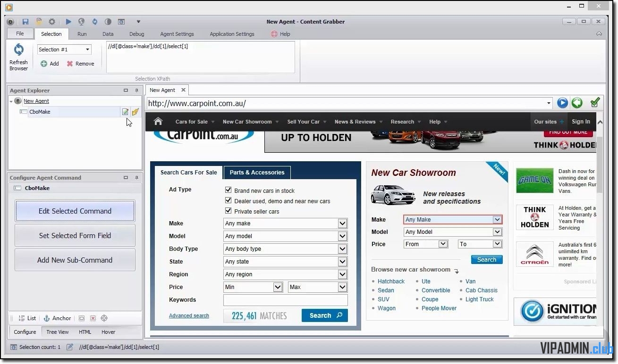The width and height of the screenshot is (618, 364).
Task: Switch to the Debug ribbon tab
Action: pyautogui.click(x=137, y=34)
